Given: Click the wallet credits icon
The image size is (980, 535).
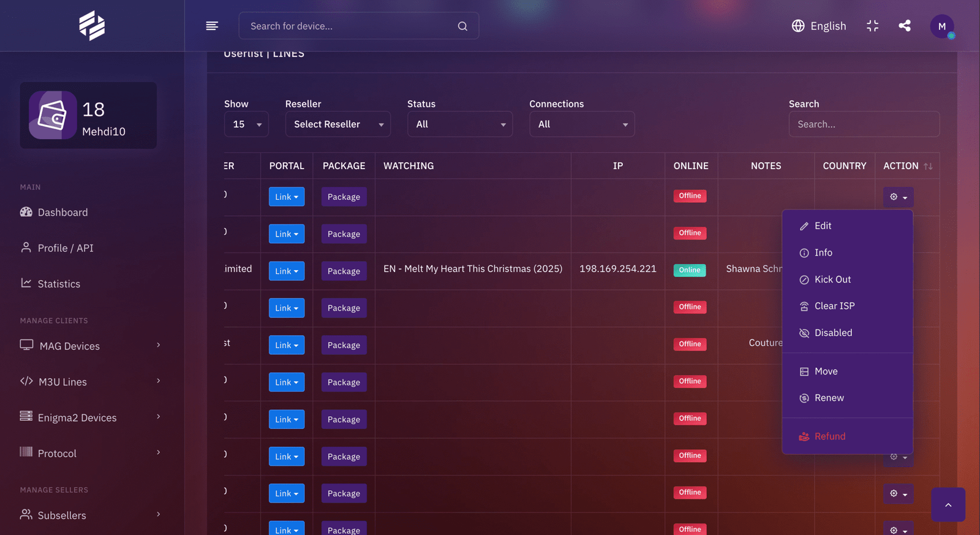Looking at the screenshot, I should click(x=53, y=115).
